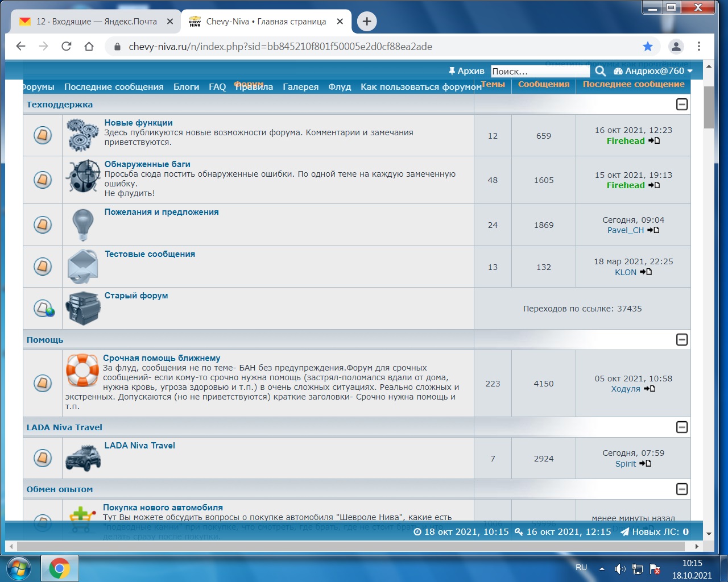This screenshot has height=582, width=728.
Task: Go to last post icon next to Ходуля
Action: pyautogui.click(x=650, y=389)
